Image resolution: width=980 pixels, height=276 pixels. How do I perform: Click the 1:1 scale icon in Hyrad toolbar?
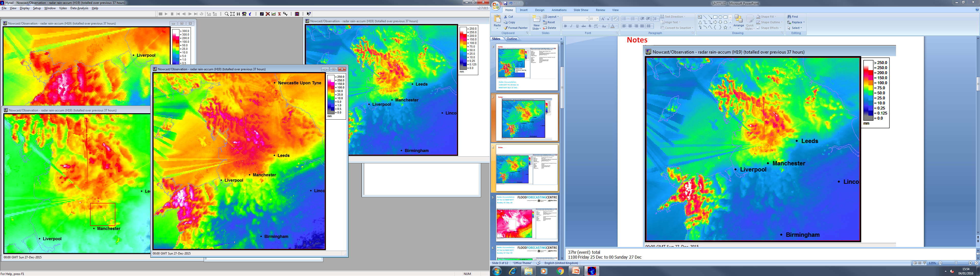[x=238, y=14]
